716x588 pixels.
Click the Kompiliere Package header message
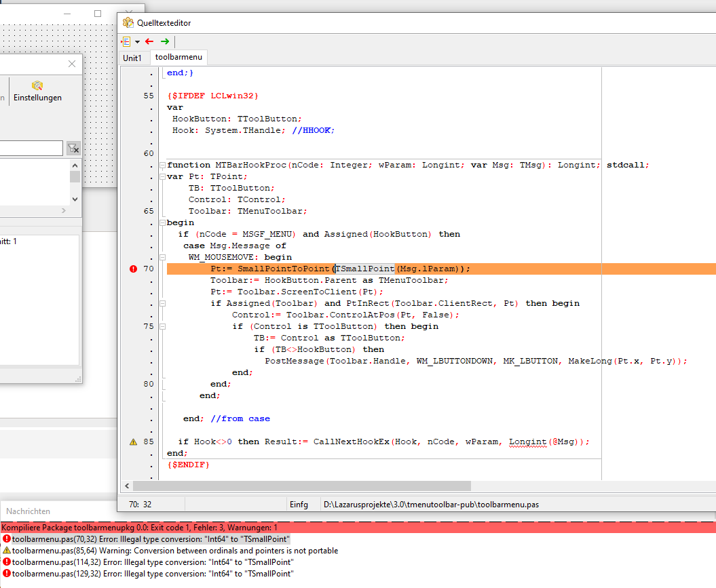[x=358, y=528]
